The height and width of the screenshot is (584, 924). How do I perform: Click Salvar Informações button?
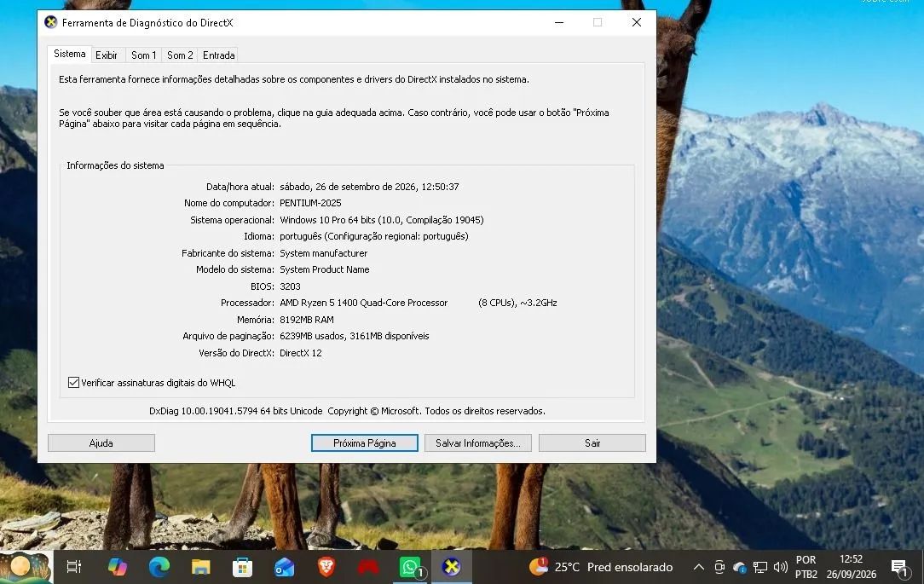[478, 443]
